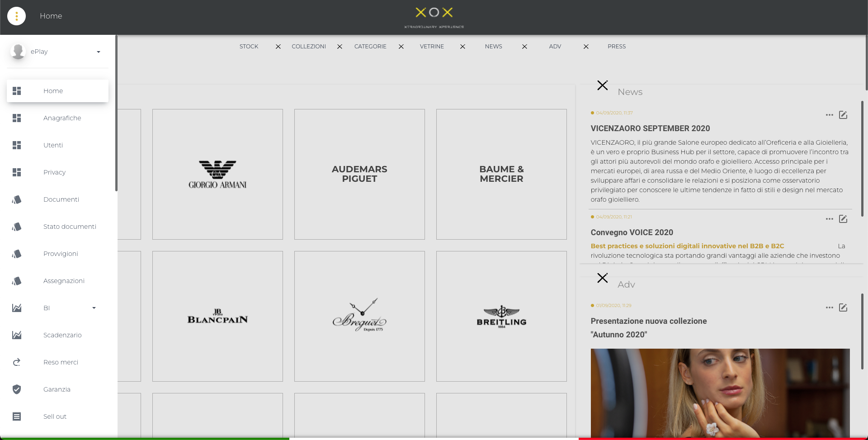
Task: Open the Baume & Mercier brand card
Action: (x=501, y=174)
